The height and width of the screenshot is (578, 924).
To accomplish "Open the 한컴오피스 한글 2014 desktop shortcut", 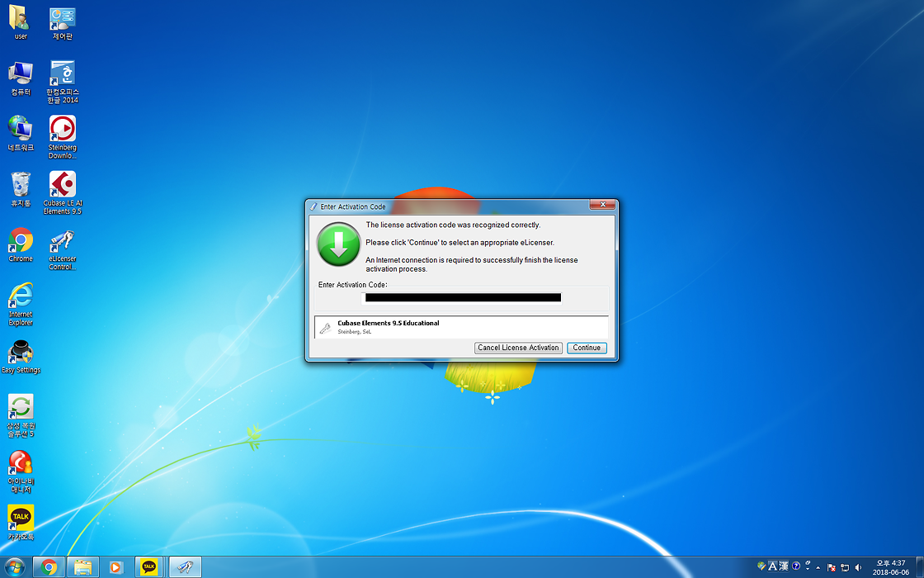I will [63, 82].
